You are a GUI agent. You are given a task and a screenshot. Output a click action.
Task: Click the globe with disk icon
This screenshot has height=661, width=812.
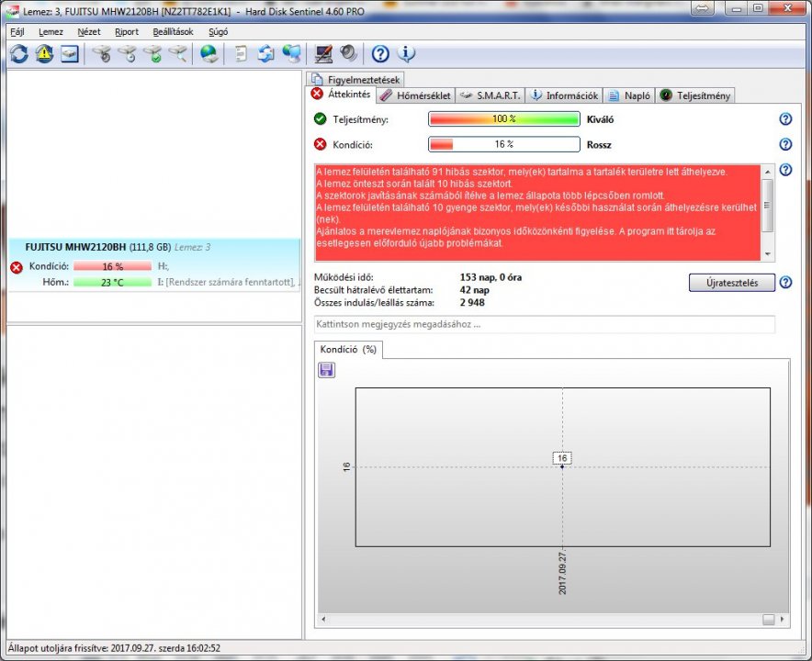(x=209, y=54)
